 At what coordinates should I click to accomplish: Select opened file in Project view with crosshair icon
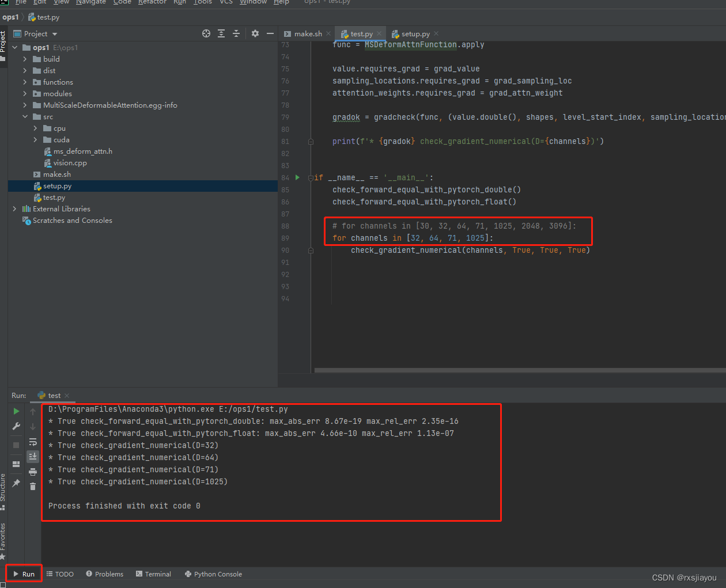pyautogui.click(x=206, y=33)
